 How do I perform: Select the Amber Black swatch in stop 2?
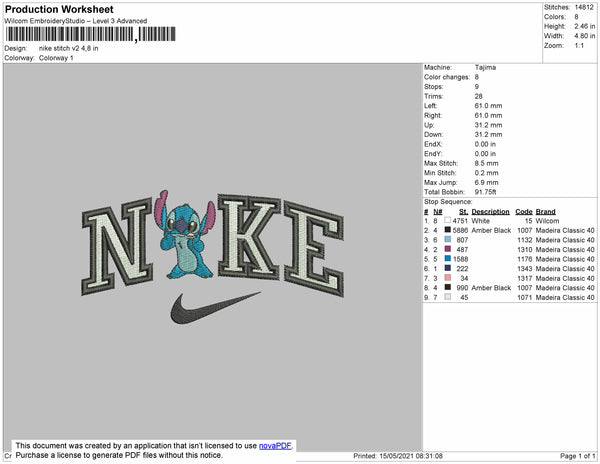pos(447,230)
